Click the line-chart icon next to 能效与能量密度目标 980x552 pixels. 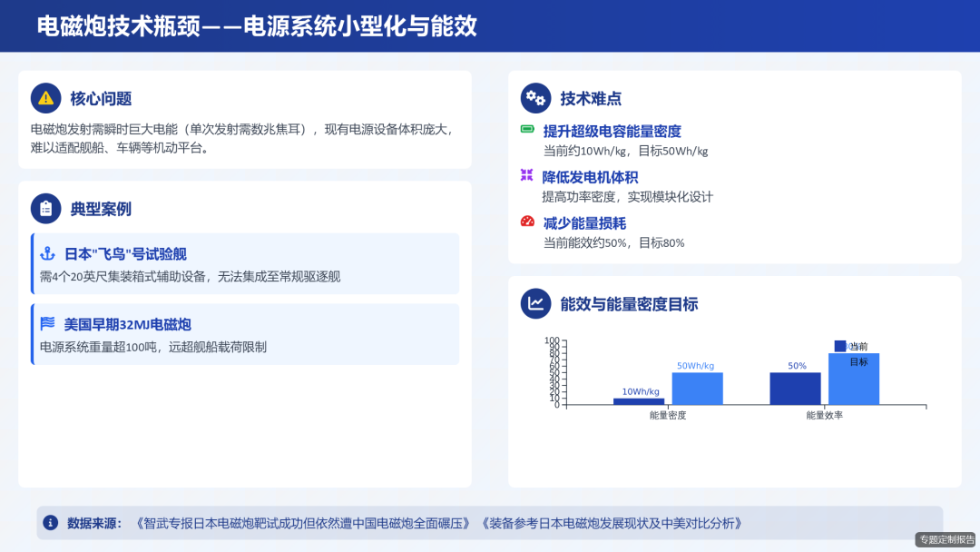point(535,304)
